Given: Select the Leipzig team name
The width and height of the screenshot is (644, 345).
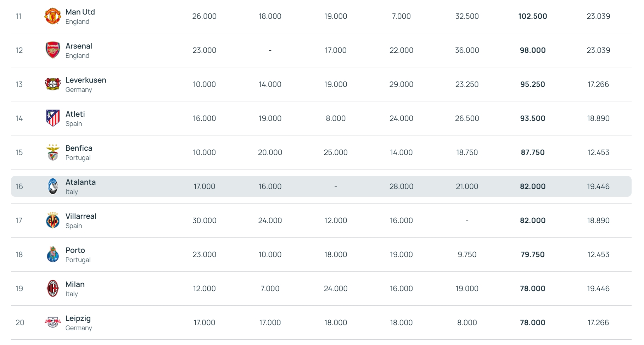Looking at the screenshot, I should (x=78, y=318).
